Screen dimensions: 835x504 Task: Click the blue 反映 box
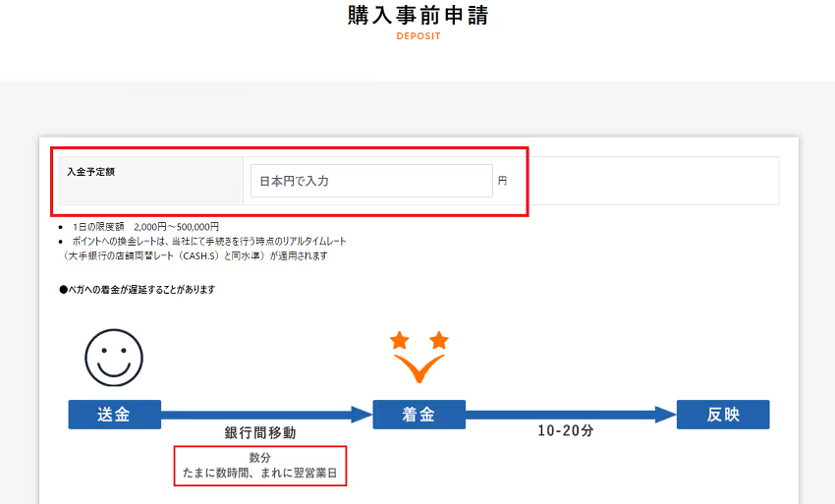pos(723,415)
